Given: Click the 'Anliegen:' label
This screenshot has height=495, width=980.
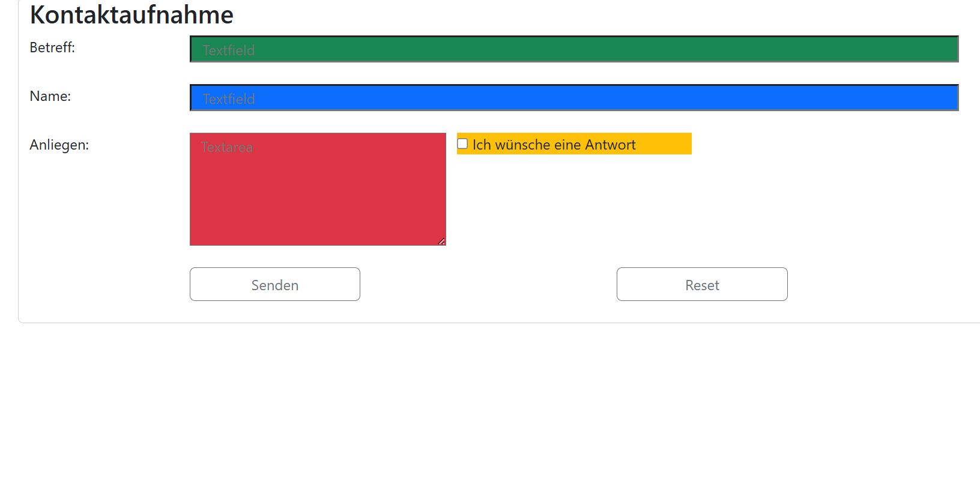Looking at the screenshot, I should 59,145.
